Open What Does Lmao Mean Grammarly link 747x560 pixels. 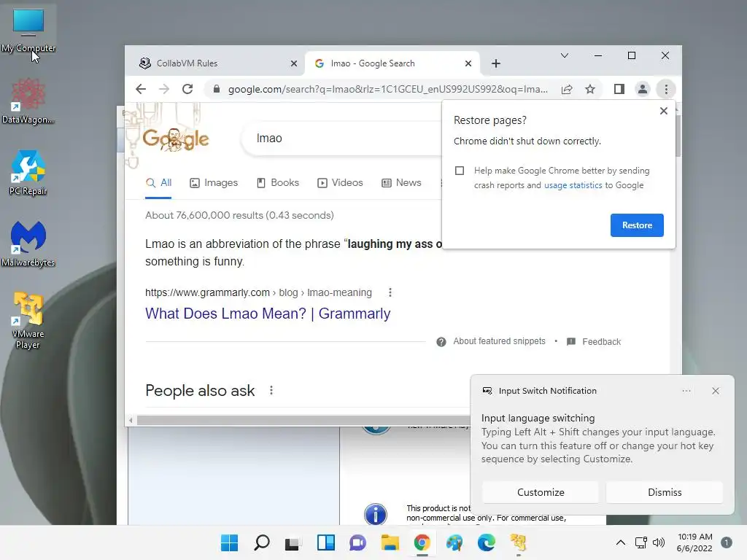[x=268, y=314]
